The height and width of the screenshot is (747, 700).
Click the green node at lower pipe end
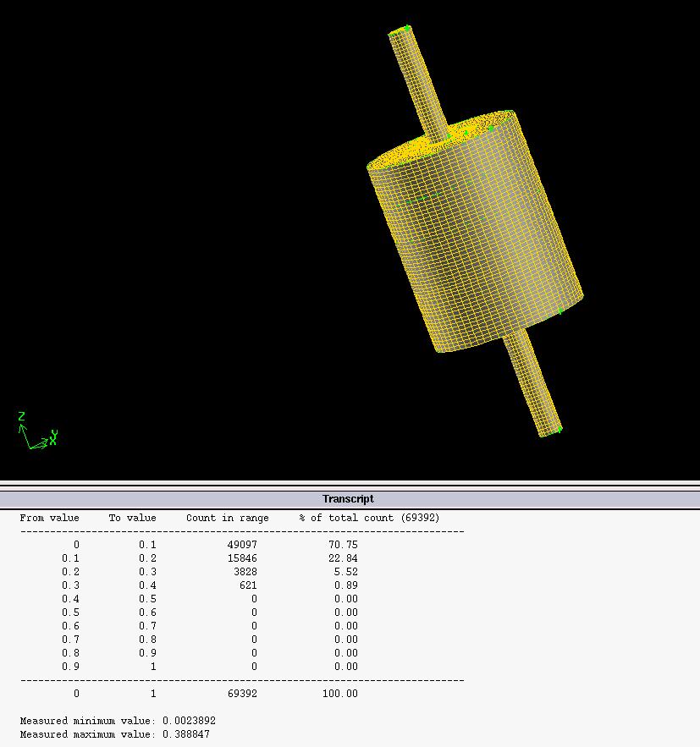pos(559,429)
